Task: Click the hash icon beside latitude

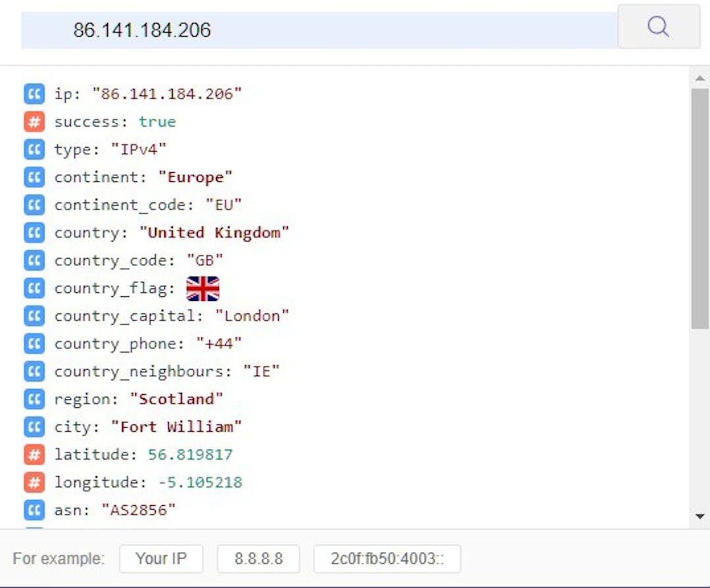Action: point(34,455)
